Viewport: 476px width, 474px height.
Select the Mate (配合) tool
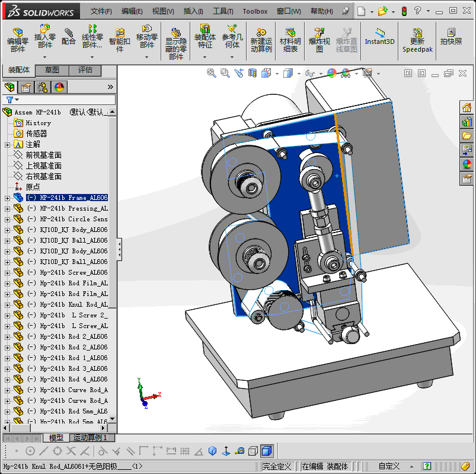point(69,36)
